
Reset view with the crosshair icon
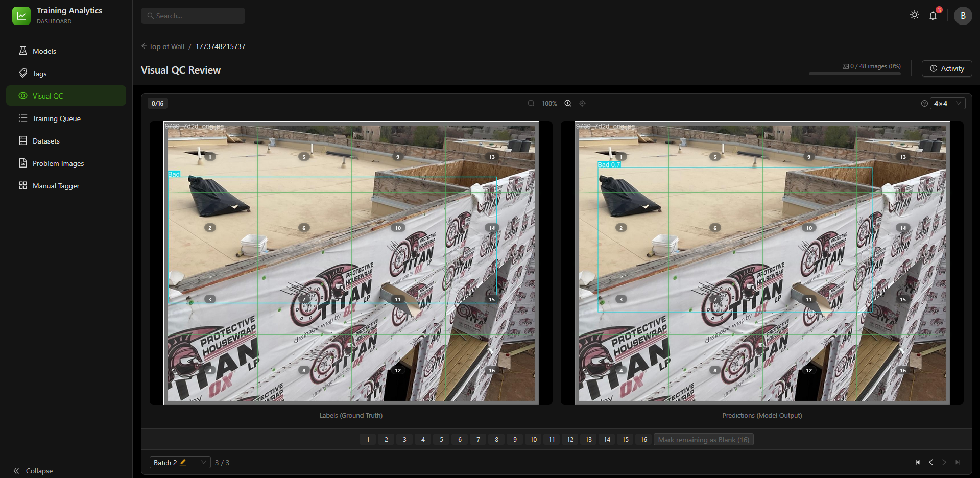point(582,103)
